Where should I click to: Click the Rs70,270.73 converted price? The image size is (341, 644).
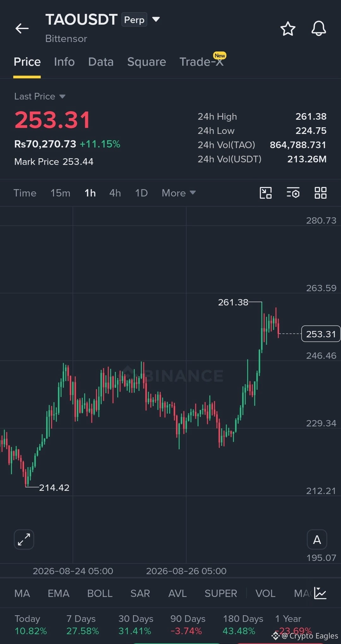(45, 144)
